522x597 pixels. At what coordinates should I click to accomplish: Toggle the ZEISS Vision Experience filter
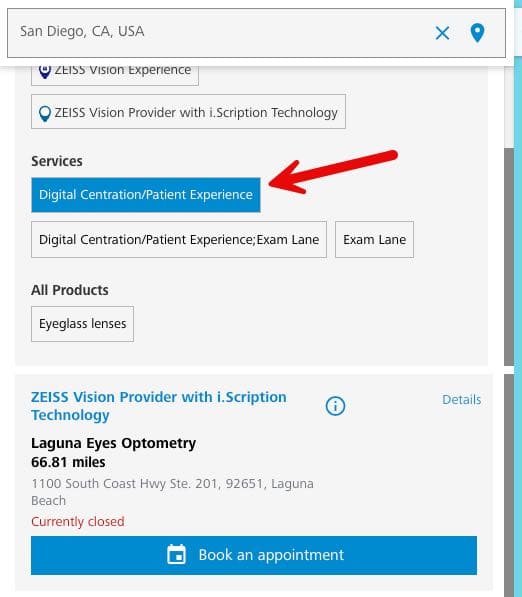coord(115,75)
